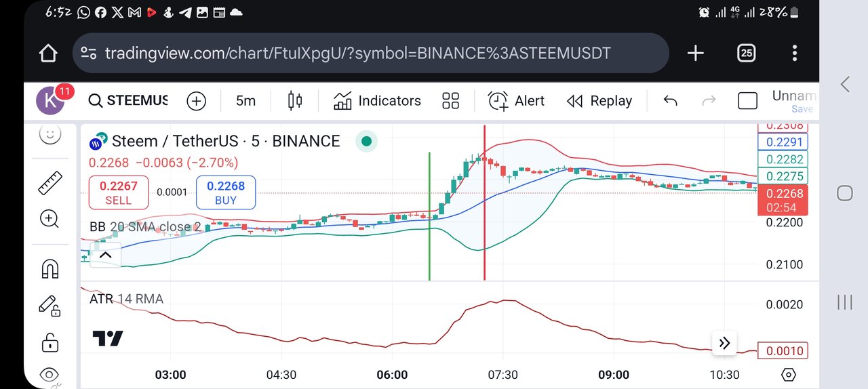Tap the browser home icon

(48, 54)
